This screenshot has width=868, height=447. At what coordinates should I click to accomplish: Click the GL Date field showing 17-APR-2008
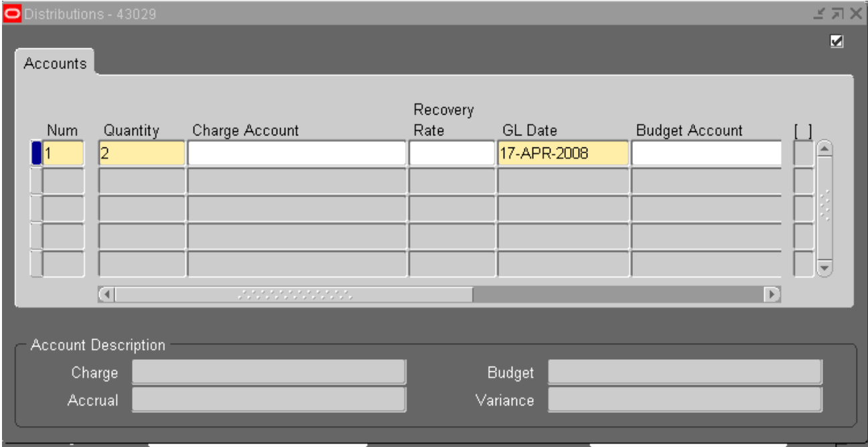563,153
